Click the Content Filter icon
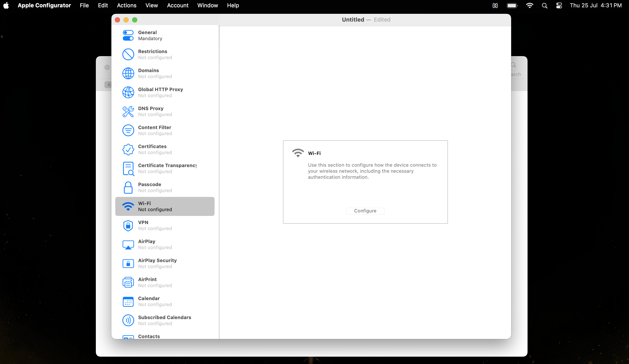 pos(128,130)
